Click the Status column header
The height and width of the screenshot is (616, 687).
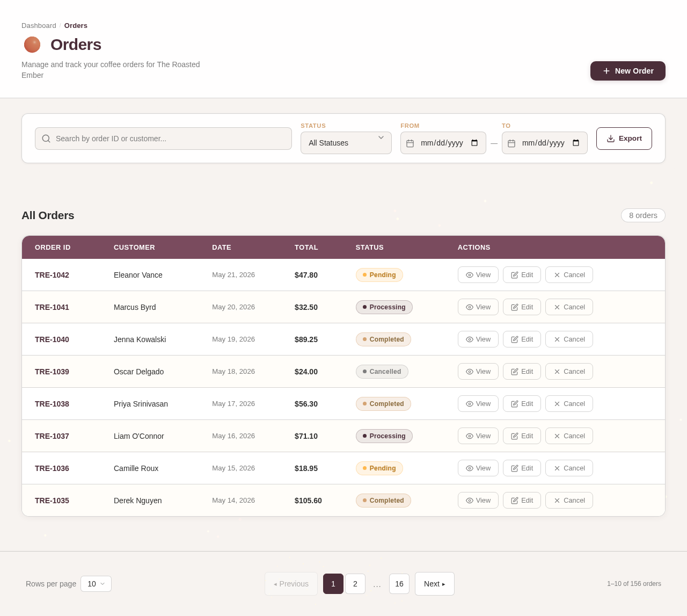click(370, 248)
